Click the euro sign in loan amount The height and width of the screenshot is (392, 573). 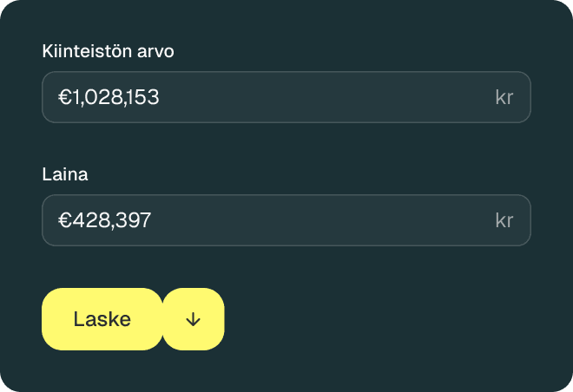[x=63, y=220]
